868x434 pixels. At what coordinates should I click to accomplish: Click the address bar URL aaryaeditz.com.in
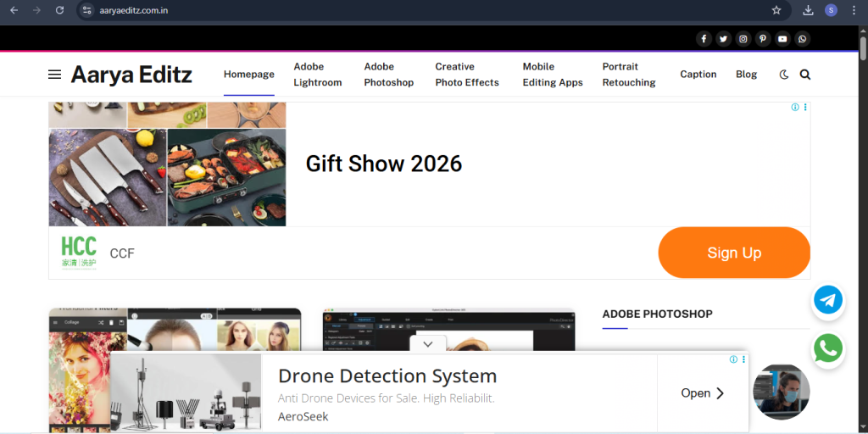133,10
